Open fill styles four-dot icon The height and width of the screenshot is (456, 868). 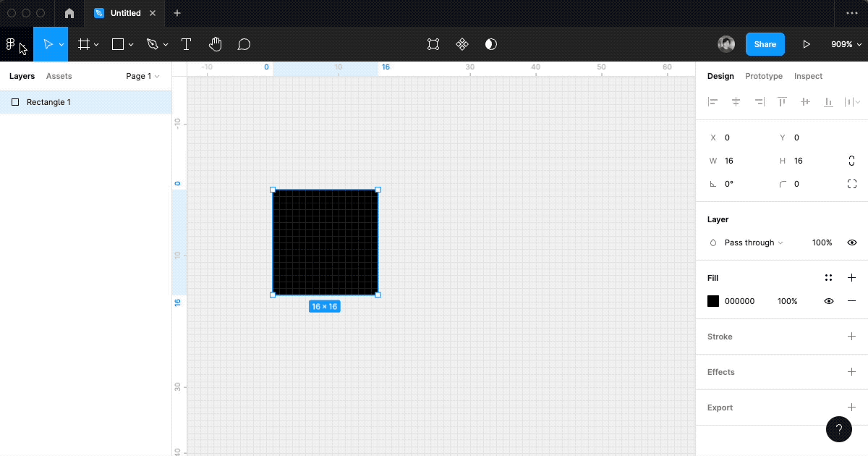pos(829,278)
